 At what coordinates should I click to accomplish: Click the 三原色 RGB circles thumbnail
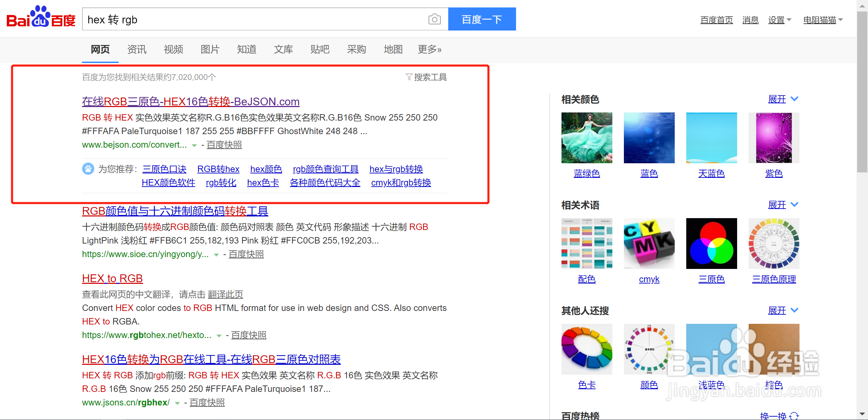click(712, 244)
